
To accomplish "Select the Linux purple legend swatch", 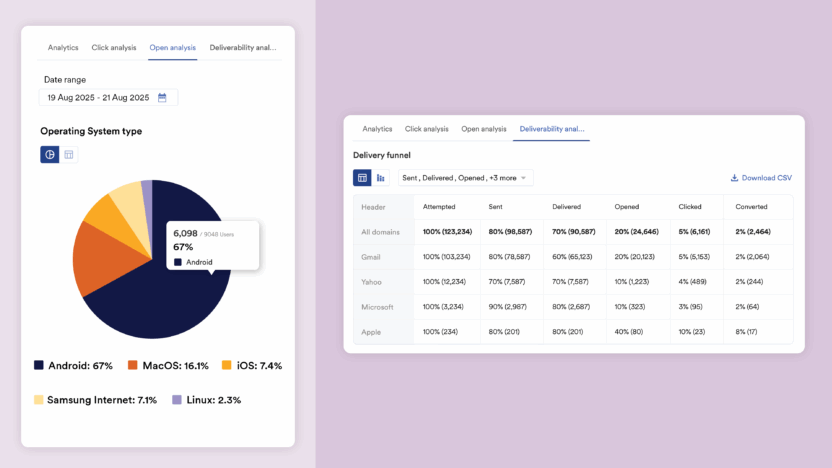I will coord(177,400).
